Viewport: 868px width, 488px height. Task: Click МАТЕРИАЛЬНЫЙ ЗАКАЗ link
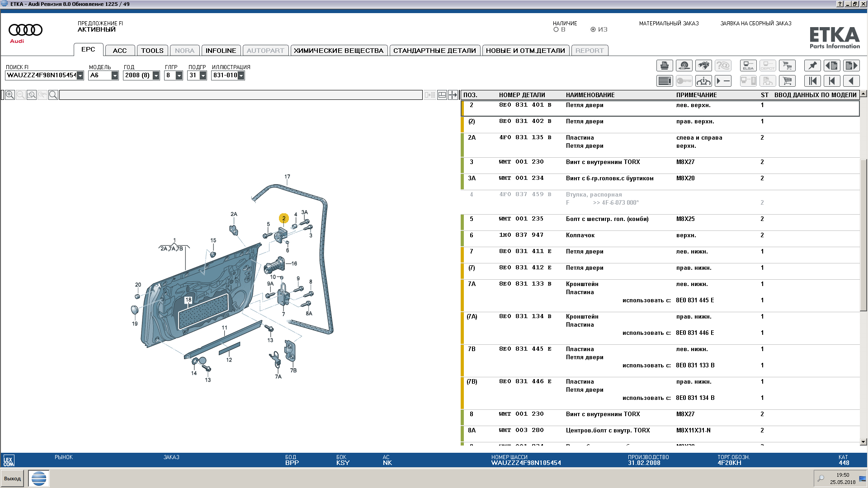tap(669, 23)
